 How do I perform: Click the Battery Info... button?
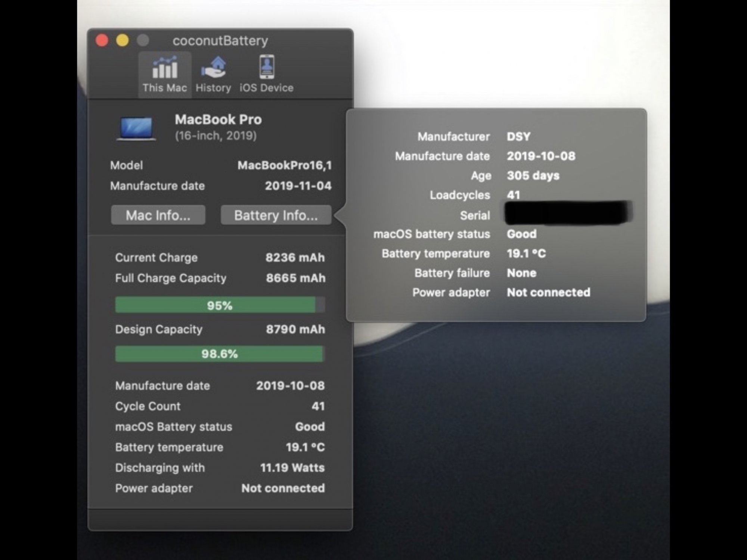click(276, 215)
